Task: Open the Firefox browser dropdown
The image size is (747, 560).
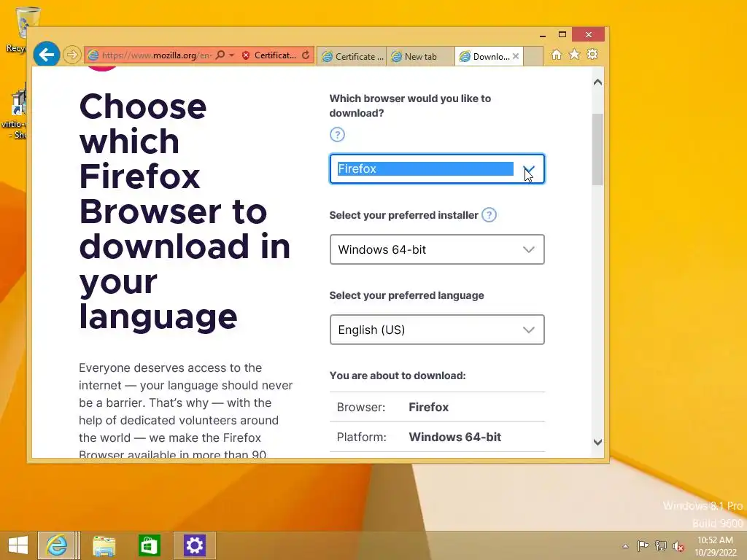Action: [437, 168]
